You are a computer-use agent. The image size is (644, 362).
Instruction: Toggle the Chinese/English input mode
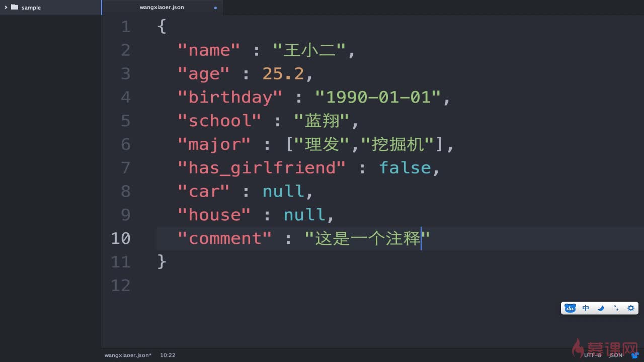586,308
